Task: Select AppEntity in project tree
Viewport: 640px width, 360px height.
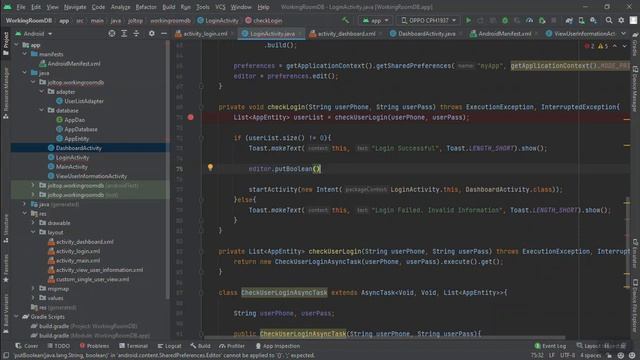Action: pyautogui.click(x=77, y=139)
